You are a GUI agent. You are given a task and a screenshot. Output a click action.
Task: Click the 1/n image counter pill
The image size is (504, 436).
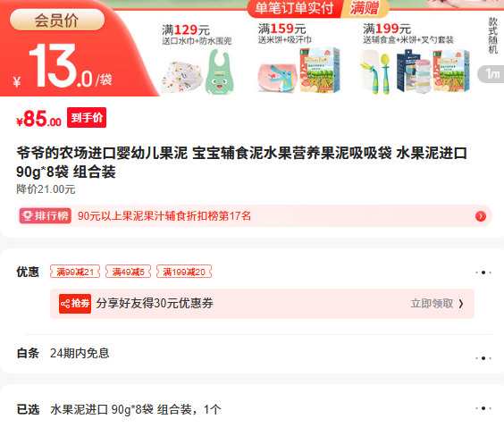(491, 74)
